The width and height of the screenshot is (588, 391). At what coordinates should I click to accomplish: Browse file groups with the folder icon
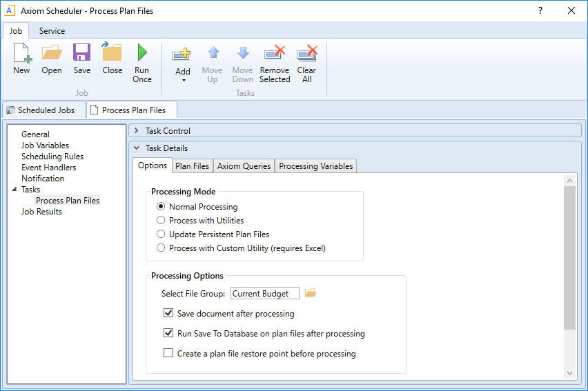(311, 293)
